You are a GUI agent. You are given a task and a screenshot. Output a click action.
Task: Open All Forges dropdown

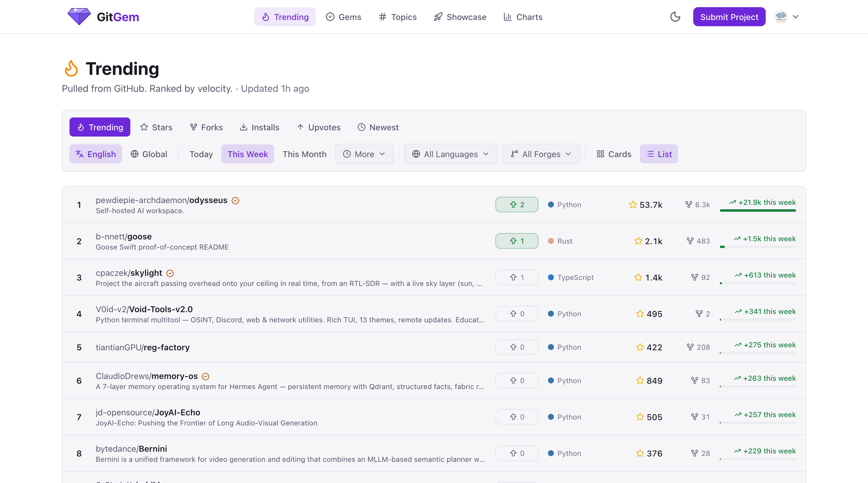541,154
